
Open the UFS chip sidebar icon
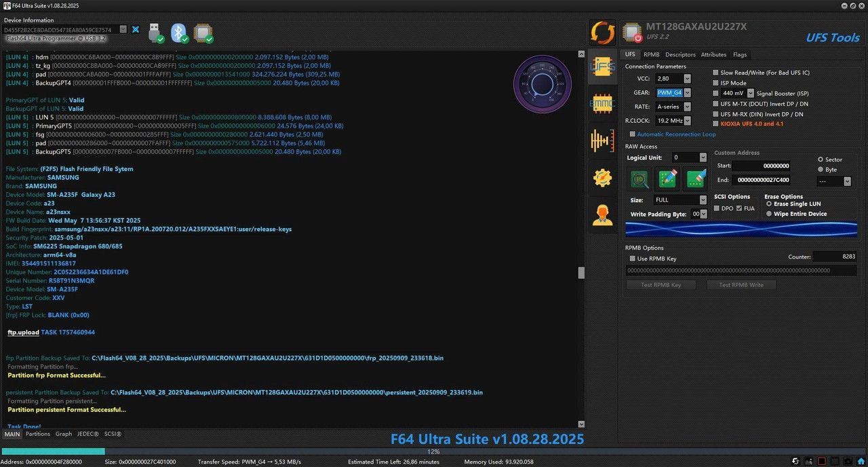click(602, 67)
